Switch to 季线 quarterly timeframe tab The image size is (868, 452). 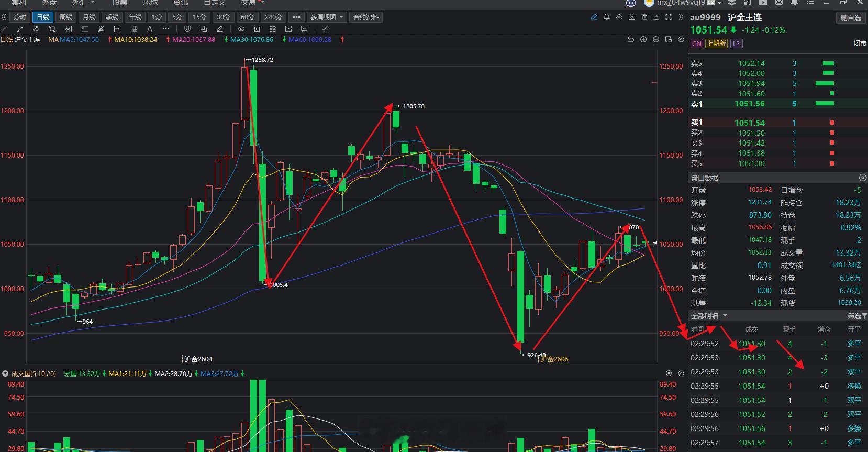click(112, 17)
